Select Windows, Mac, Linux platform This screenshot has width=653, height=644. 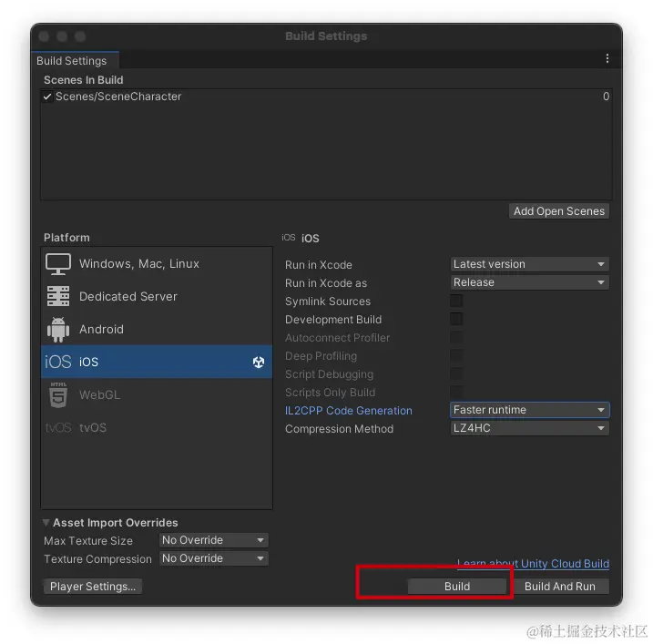(157, 264)
